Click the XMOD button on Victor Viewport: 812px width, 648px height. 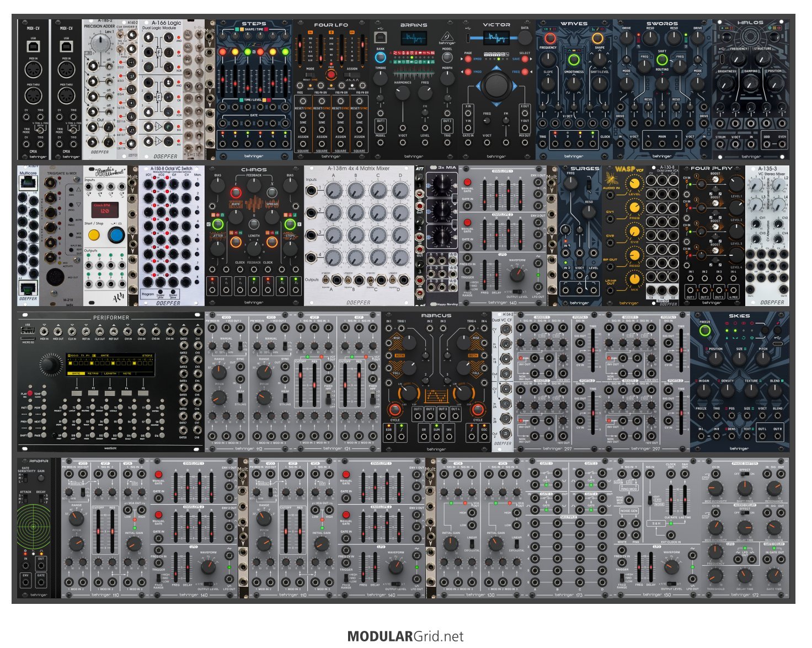click(x=468, y=59)
